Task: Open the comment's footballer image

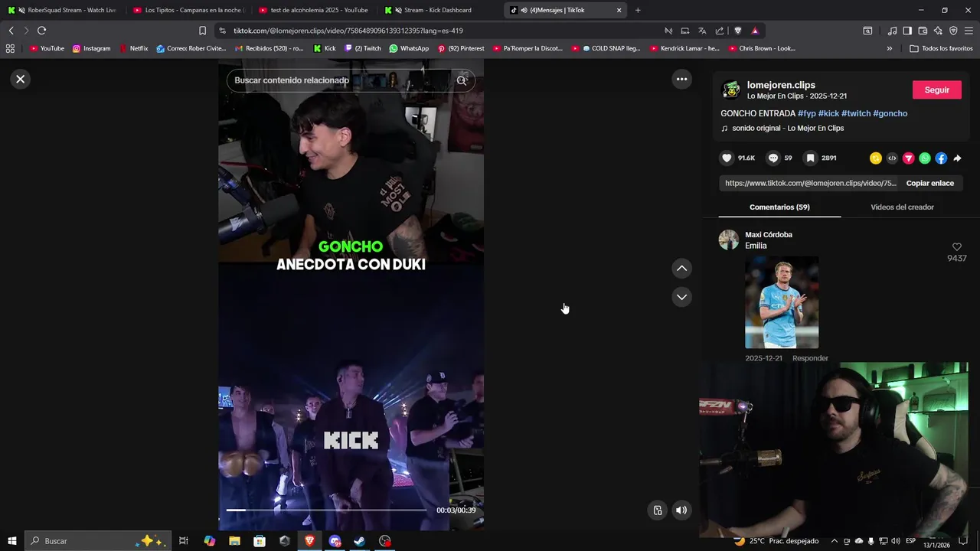Action: (782, 302)
